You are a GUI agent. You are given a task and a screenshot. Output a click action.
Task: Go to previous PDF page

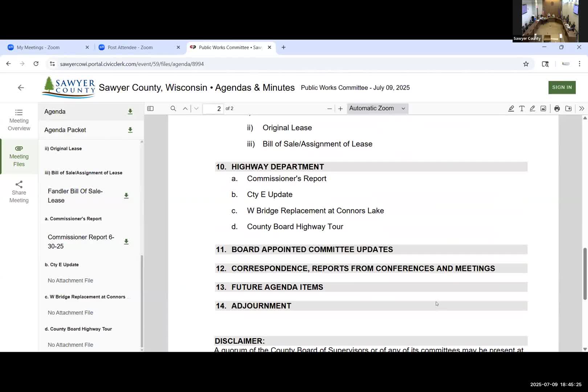click(x=185, y=109)
